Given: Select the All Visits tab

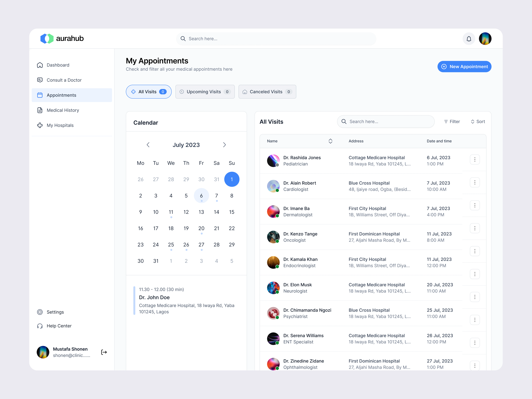Looking at the screenshot, I should tap(149, 92).
